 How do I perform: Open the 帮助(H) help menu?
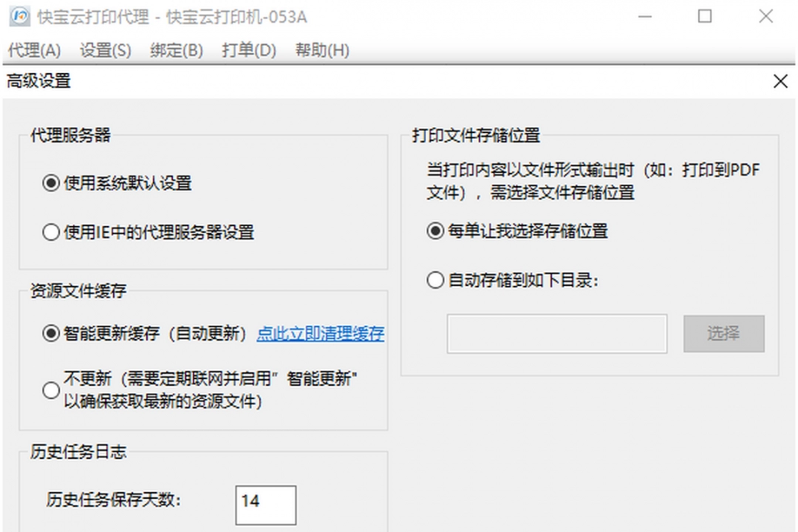(320, 51)
